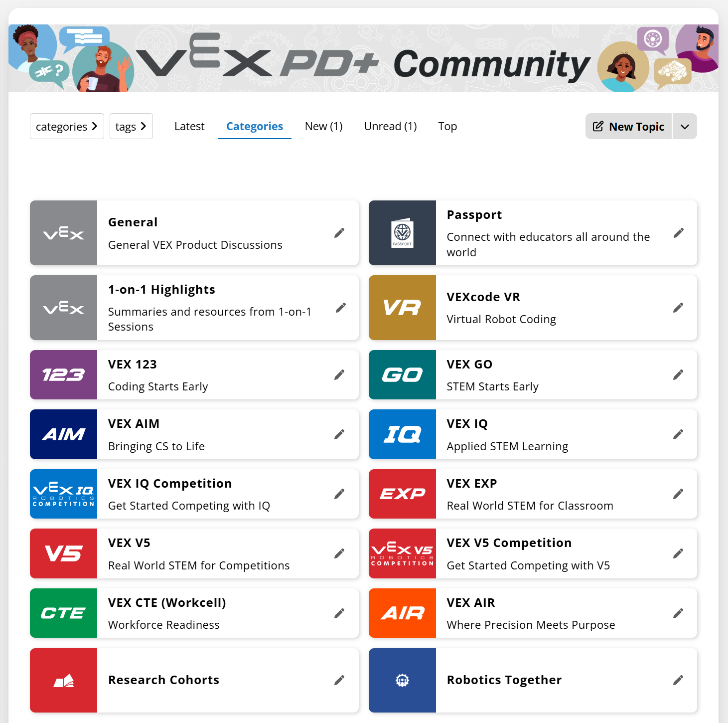The width and height of the screenshot is (728, 723).
Task: Edit the 1-on-1 Highlights category
Action: coord(341,308)
